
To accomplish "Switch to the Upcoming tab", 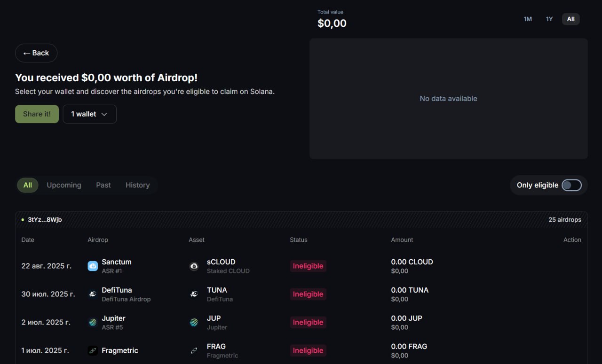I will (64, 185).
